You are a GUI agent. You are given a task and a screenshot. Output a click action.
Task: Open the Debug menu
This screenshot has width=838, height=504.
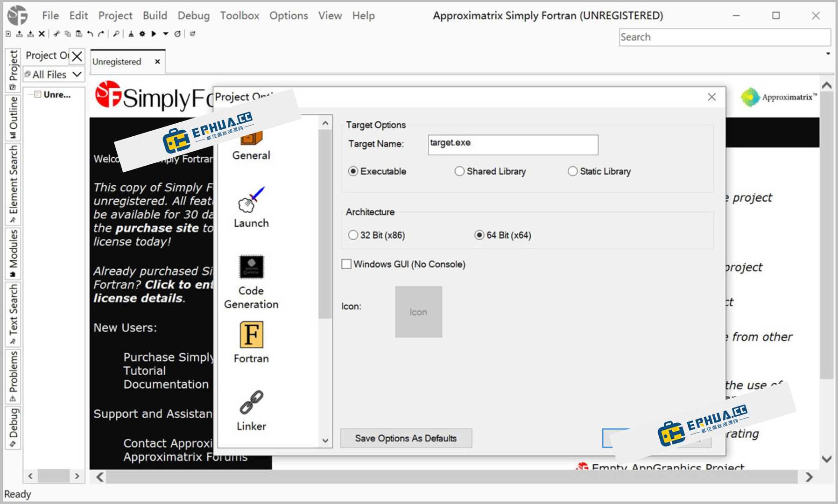click(193, 15)
